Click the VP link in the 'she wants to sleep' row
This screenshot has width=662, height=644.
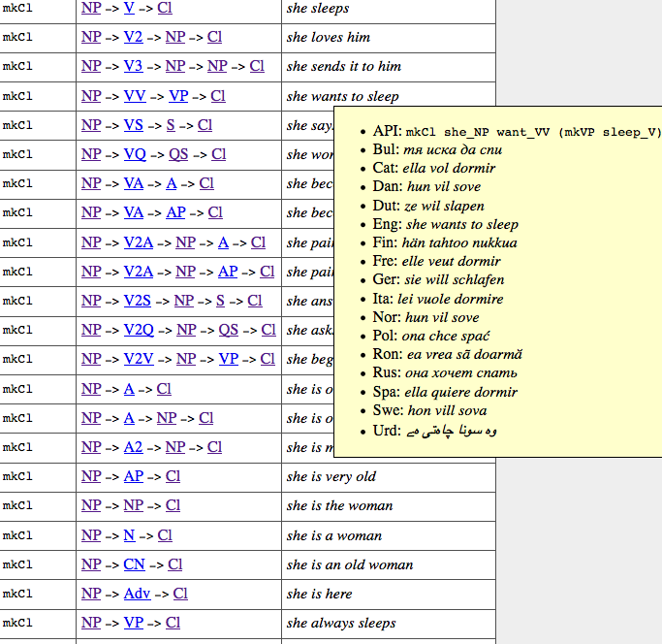coord(178,95)
